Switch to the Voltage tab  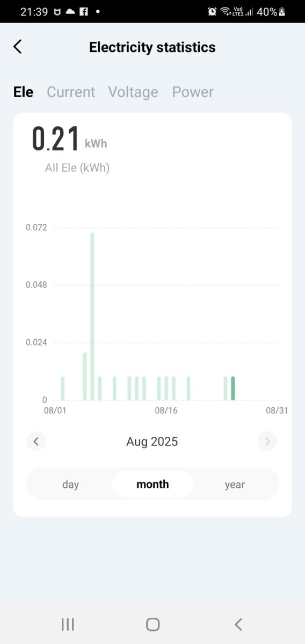[x=133, y=92]
